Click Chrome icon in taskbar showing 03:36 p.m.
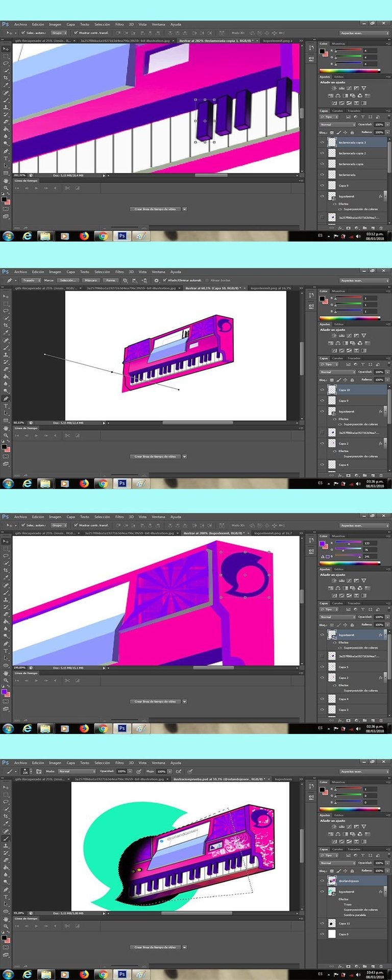The height and width of the screenshot is (980, 392). (x=103, y=483)
